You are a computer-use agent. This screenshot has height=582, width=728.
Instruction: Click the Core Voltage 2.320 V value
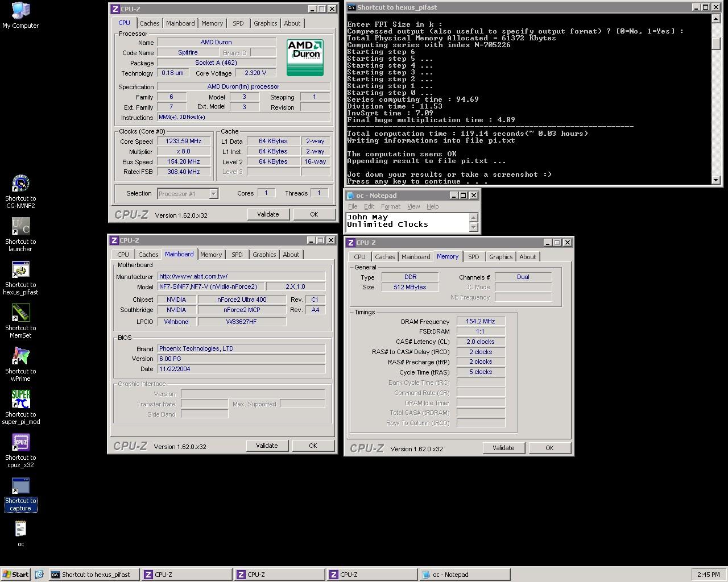click(256, 73)
